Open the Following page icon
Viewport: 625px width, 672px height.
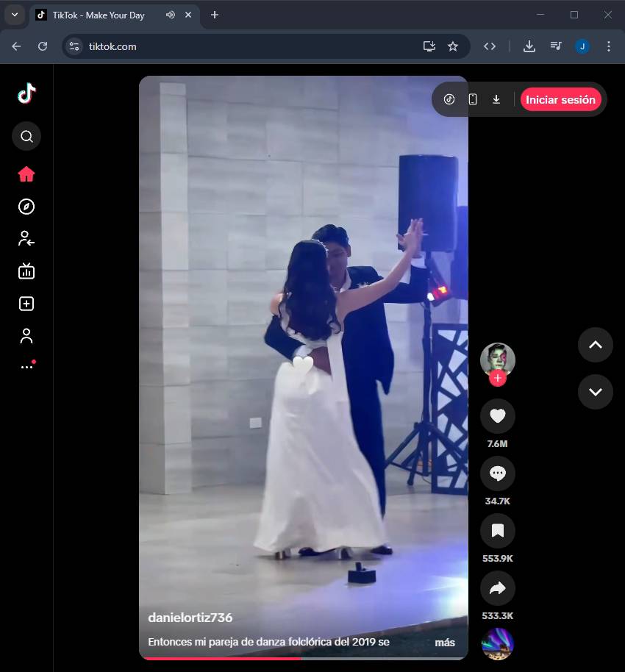coord(26,238)
